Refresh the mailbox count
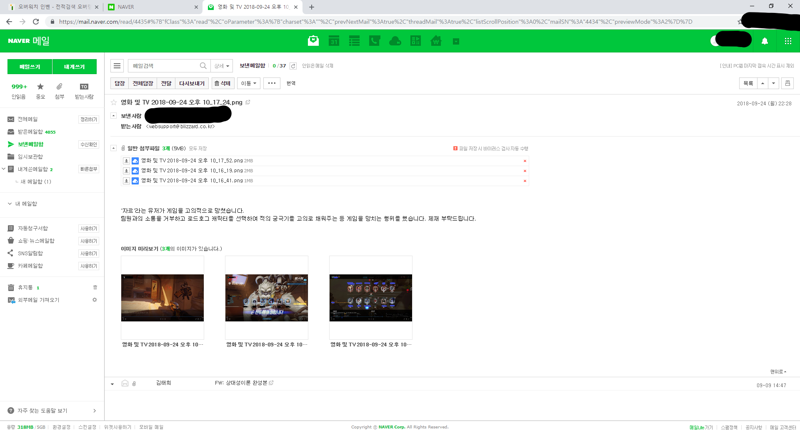 (x=293, y=66)
